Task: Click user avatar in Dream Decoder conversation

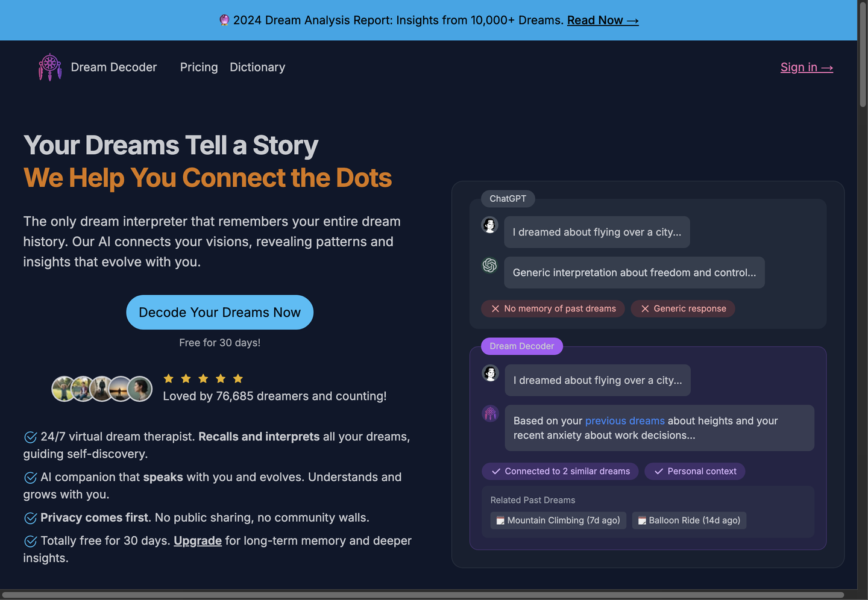Action: [x=490, y=373]
